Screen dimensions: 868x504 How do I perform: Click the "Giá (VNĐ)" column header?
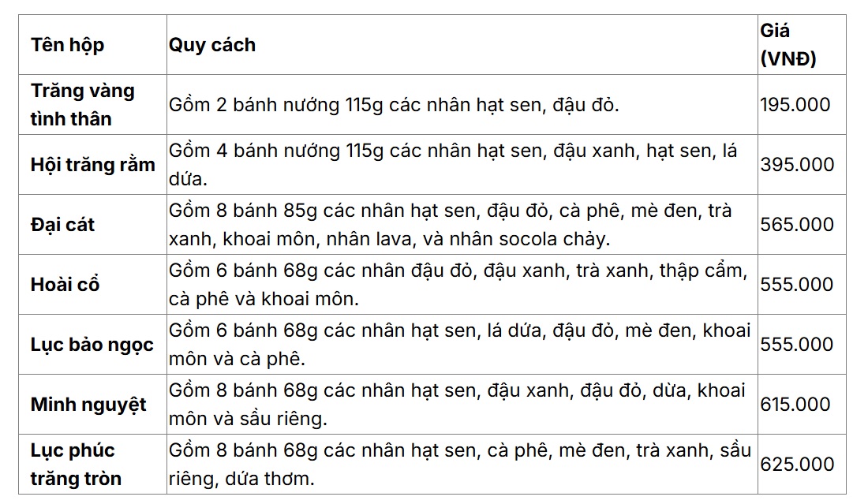tap(788, 45)
